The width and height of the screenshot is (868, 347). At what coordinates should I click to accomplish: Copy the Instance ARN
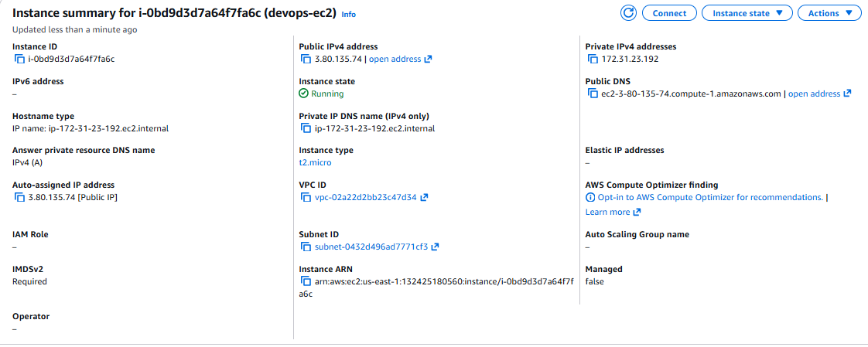[x=306, y=281]
